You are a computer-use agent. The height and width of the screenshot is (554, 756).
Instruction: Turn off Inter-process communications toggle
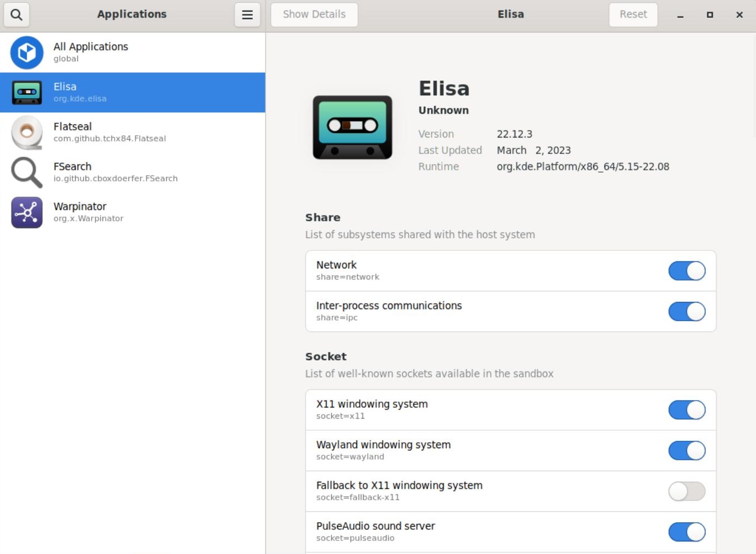(687, 311)
